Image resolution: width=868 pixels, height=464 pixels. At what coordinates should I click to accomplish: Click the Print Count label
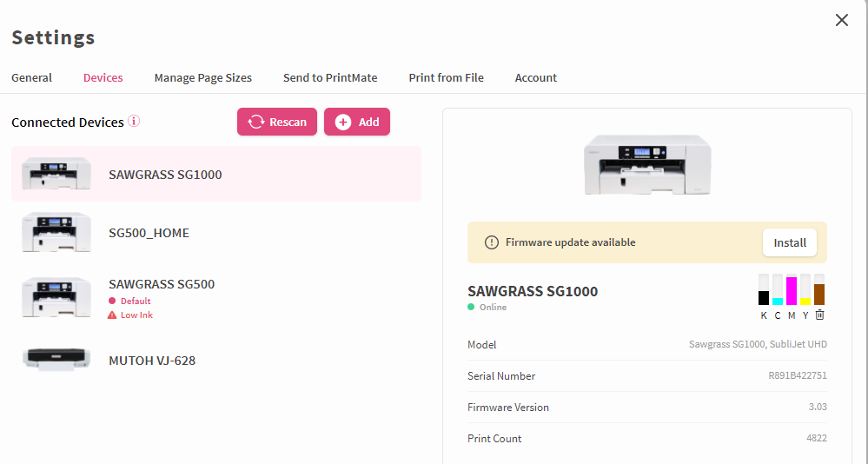(x=494, y=439)
